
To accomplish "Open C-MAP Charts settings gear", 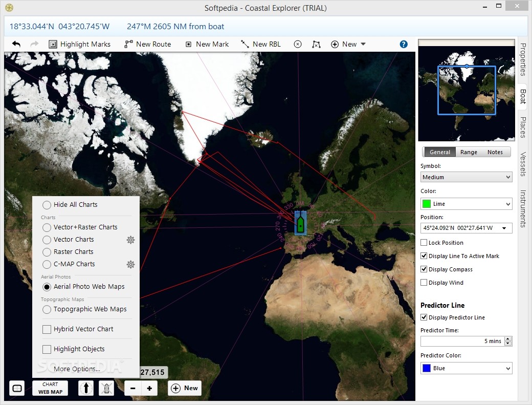I will pos(130,265).
